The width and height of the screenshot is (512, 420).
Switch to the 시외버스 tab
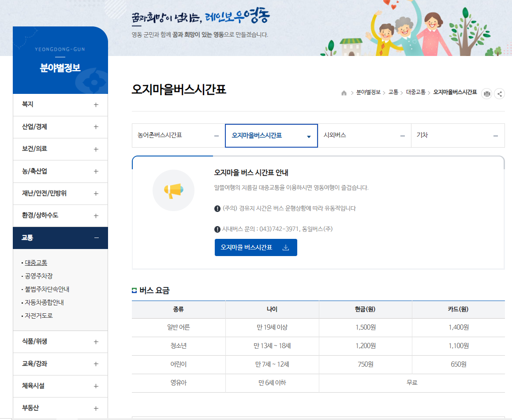click(x=364, y=135)
